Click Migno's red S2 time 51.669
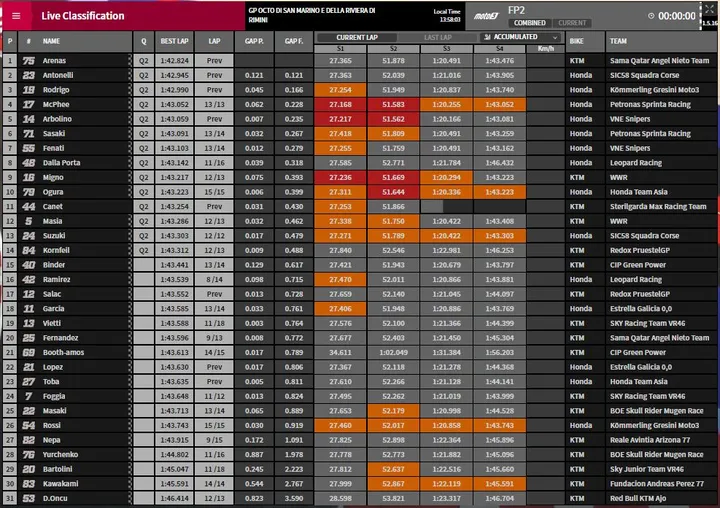Screen dimensions: 720x508 pos(394,177)
